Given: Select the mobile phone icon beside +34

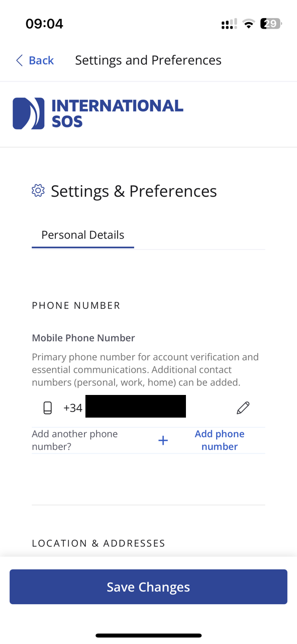Looking at the screenshot, I should pyautogui.click(x=48, y=408).
